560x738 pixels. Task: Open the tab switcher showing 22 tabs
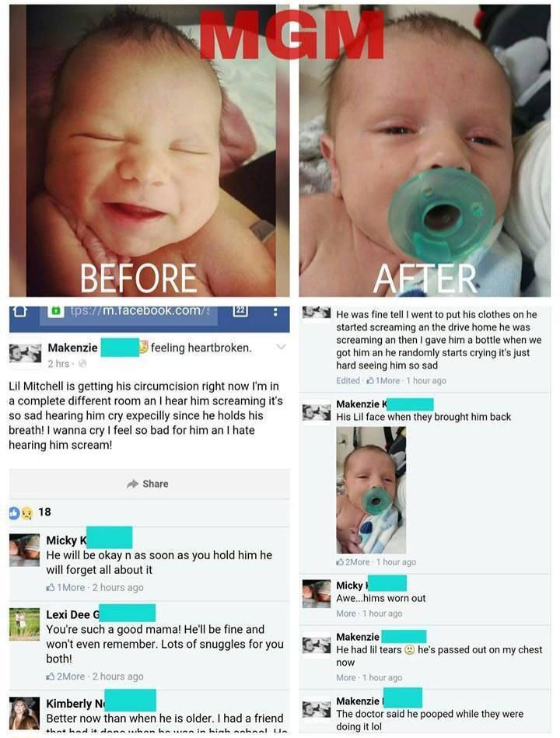[x=240, y=310]
